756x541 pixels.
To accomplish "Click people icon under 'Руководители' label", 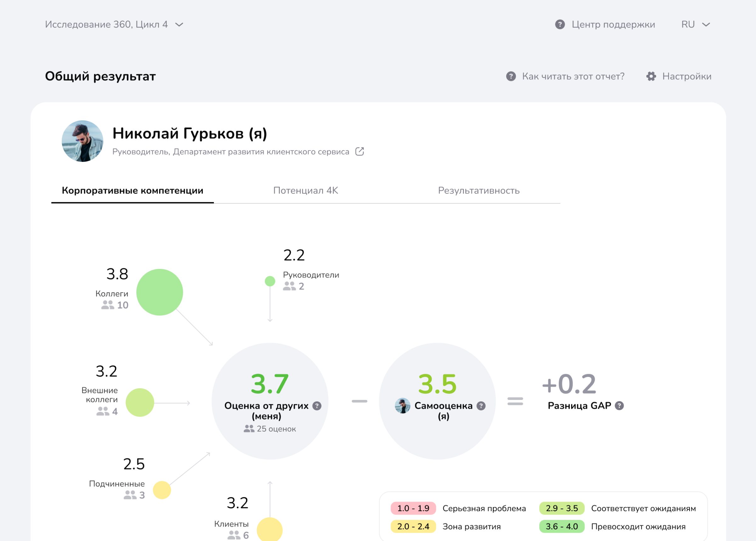I will [289, 286].
